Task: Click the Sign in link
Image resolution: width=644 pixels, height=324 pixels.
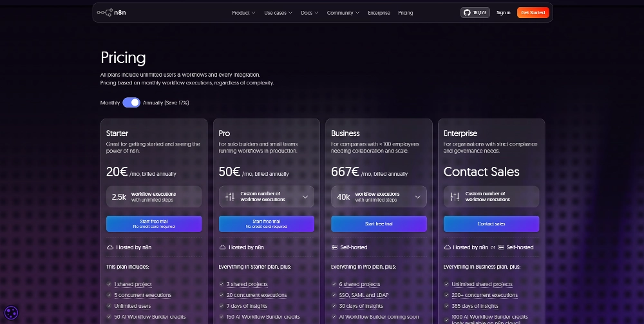Action: pyautogui.click(x=503, y=13)
